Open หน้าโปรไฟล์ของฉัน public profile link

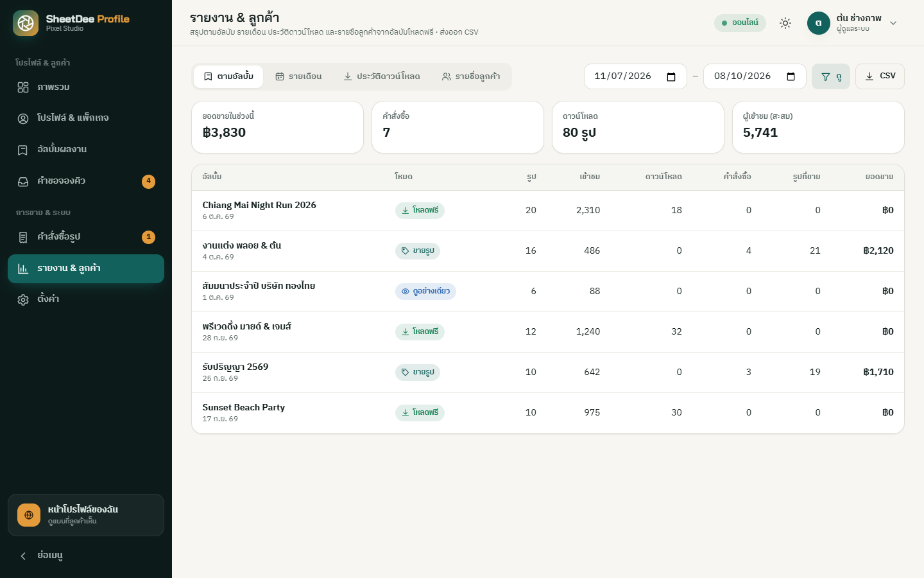tap(86, 515)
